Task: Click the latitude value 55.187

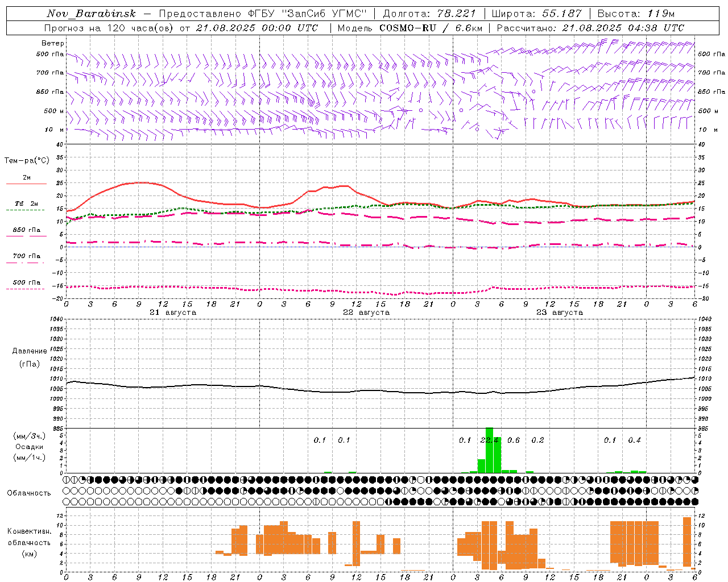Action: pyautogui.click(x=561, y=14)
